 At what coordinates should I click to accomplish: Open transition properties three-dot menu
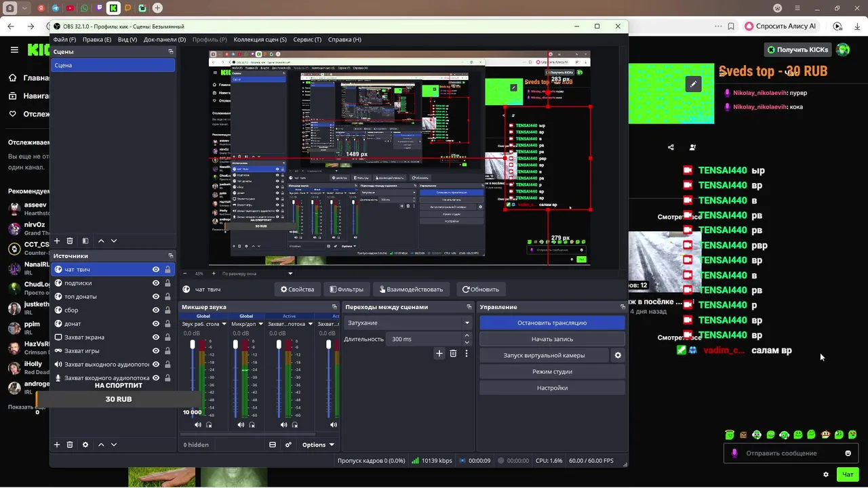coord(467,353)
